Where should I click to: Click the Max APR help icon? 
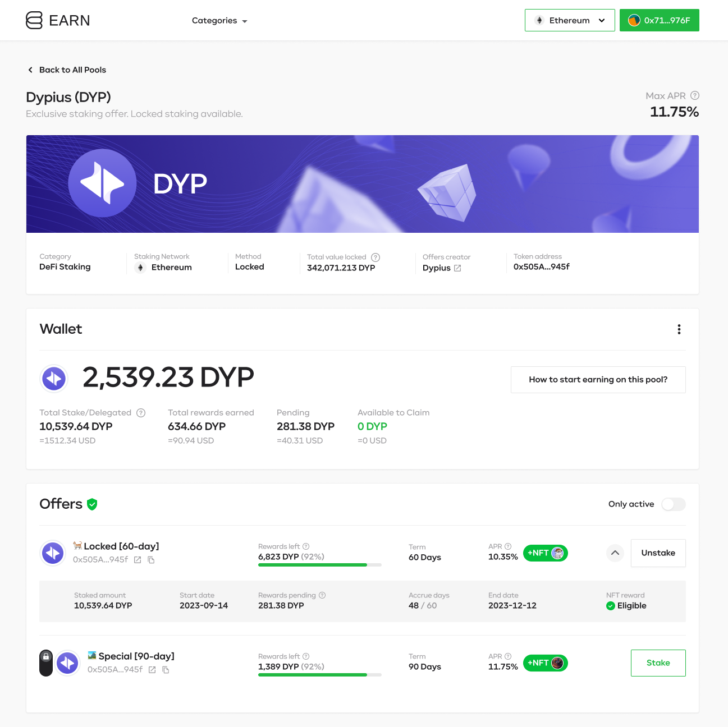[695, 95]
